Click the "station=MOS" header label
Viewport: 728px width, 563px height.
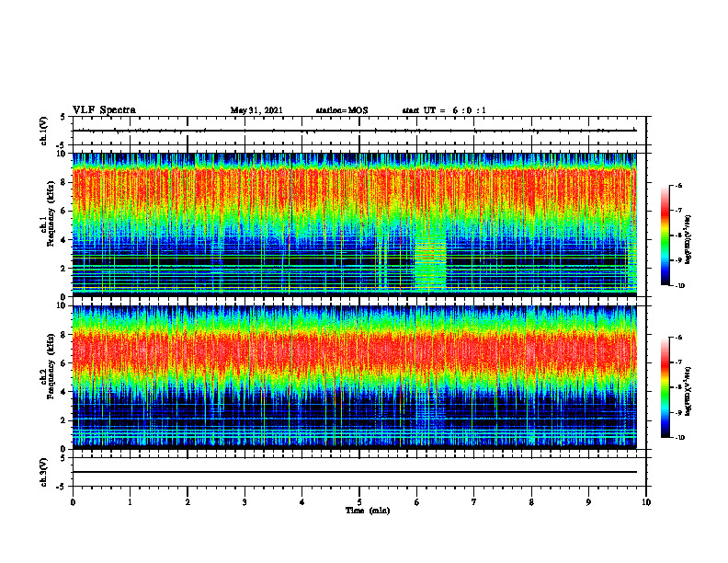coord(342,110)
